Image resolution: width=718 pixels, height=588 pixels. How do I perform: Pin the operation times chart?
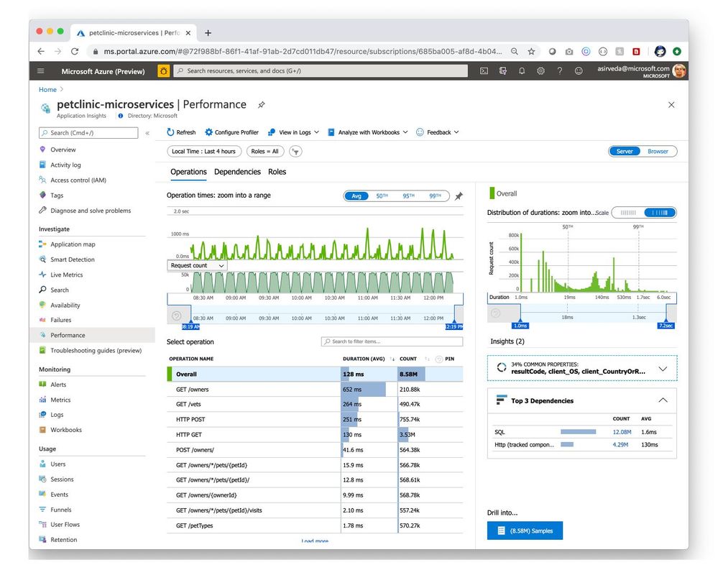click(x=459, y=196)
